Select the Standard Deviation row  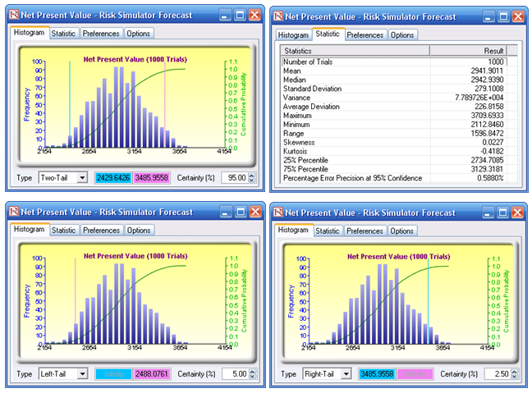click(394, 89)
